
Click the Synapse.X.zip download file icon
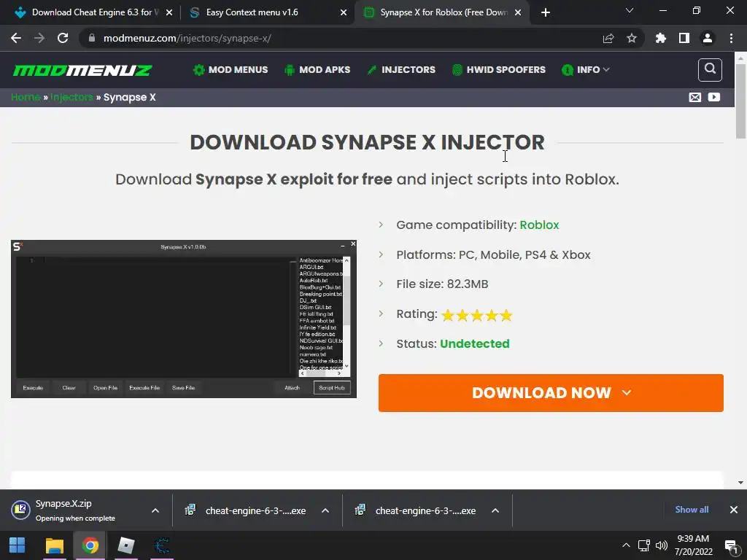pos(20,510)
